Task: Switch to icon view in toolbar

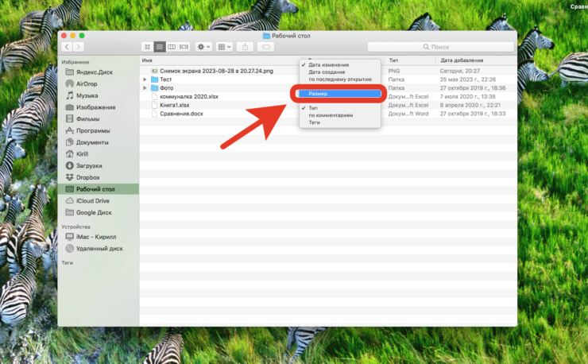Action: (x=147, y=48)
